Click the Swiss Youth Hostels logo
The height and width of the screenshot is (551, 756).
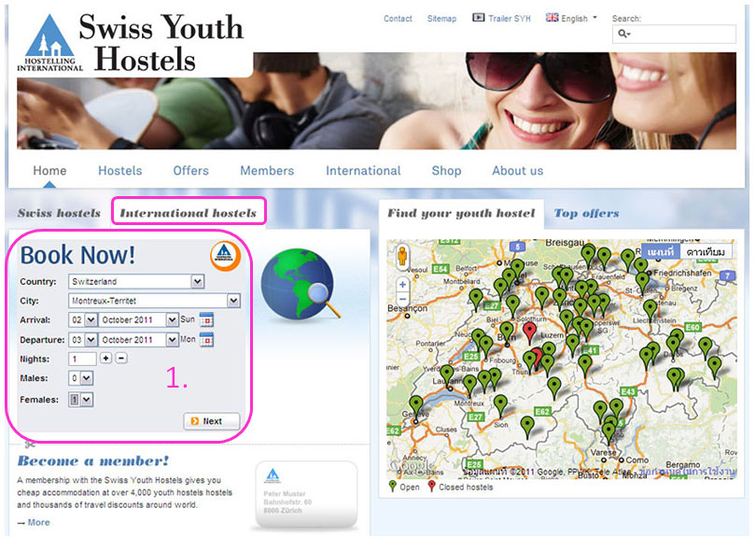click(x=130, y=42)
